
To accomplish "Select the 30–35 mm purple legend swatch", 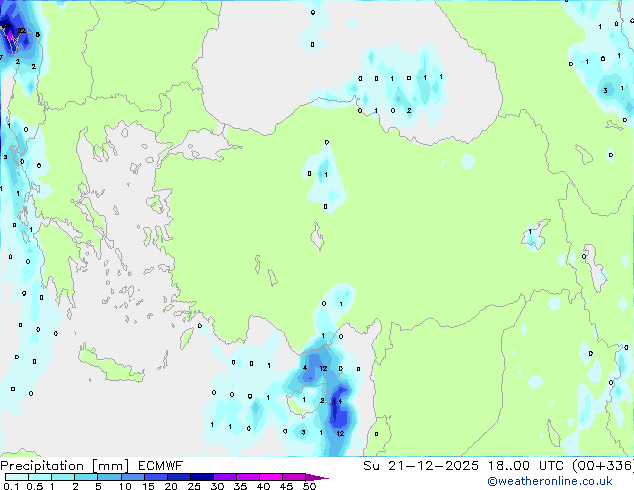I will [x=225, y=477].
